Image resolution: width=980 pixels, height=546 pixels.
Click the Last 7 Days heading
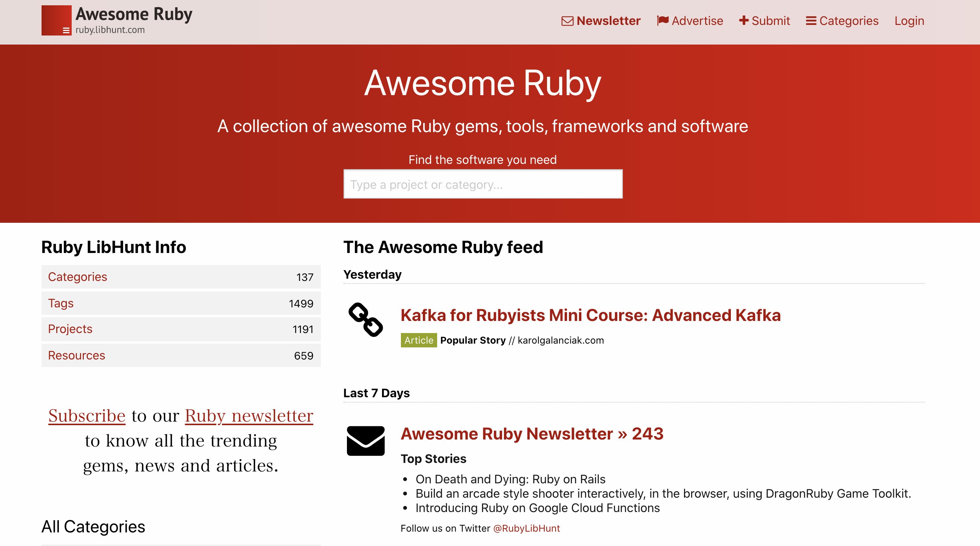coord(376,393)
